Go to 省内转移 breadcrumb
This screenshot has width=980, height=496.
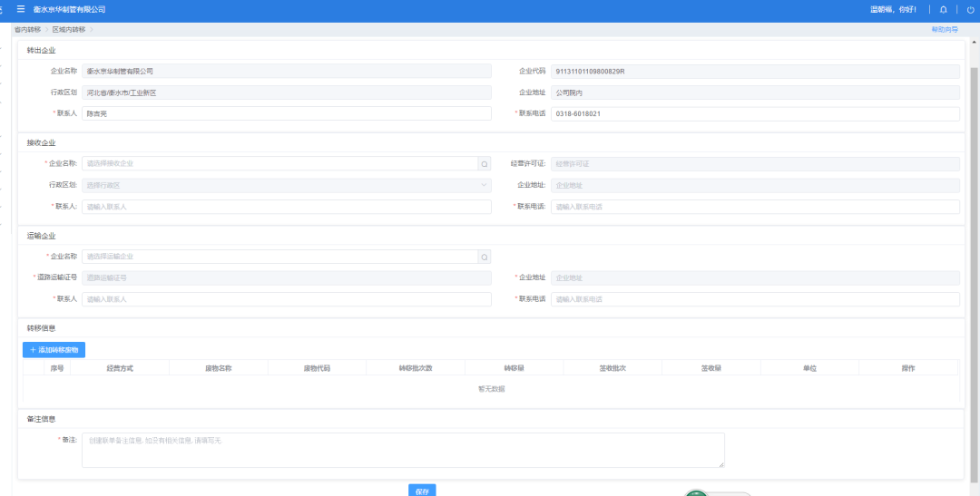[28, 30]
